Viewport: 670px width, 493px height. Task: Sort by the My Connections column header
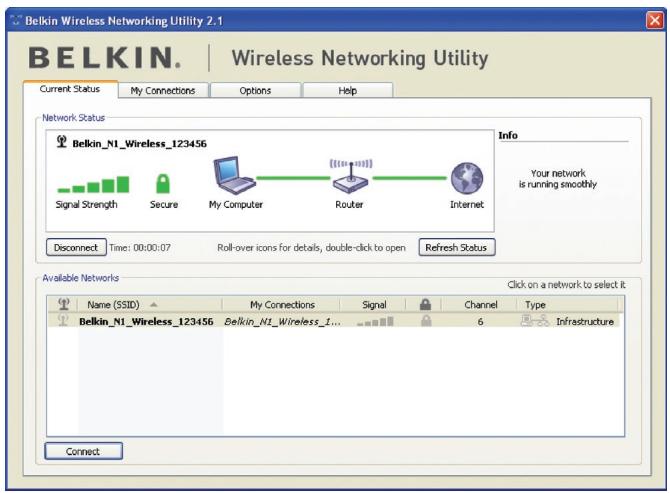pos(282,305)
